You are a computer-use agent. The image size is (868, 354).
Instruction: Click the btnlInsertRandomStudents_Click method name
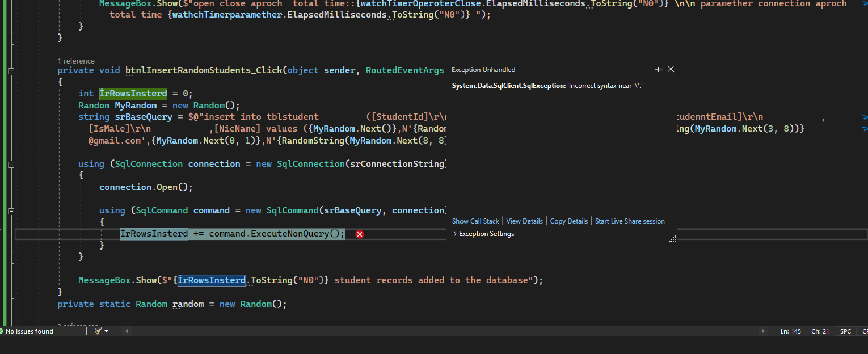coord(204,70)
